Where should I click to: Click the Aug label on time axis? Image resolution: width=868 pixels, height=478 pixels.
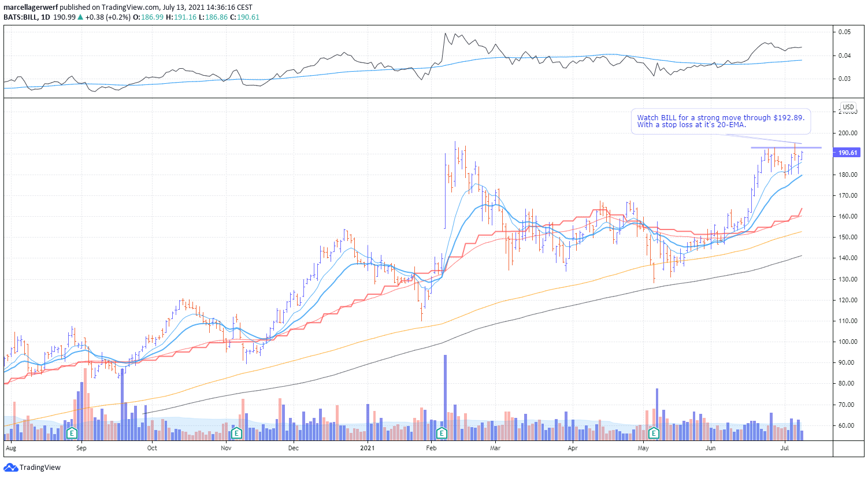click(10, 448)
